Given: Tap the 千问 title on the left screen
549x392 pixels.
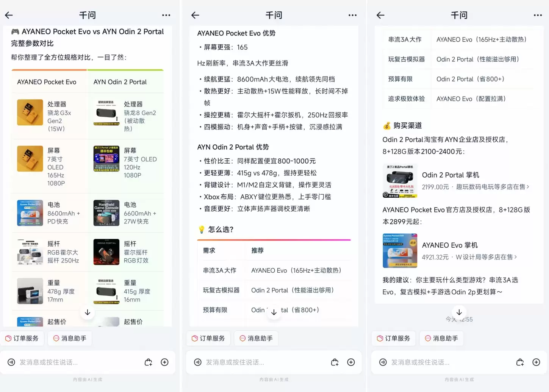Looking at the screenshot, I should (88, 15).
